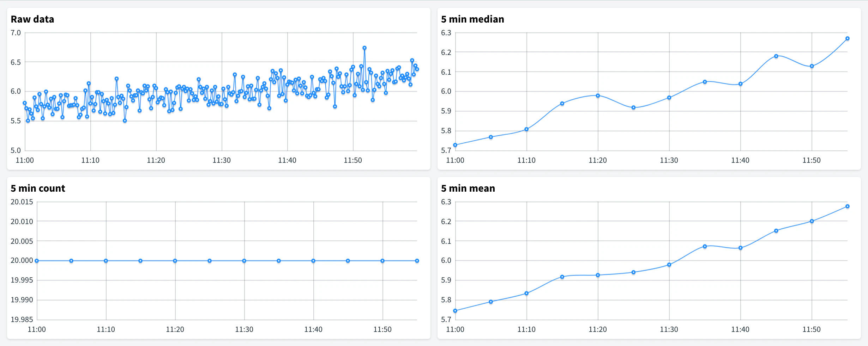
Task: Click the 11:10 data point in 5 min mean chart
Action: pos(526,293)
